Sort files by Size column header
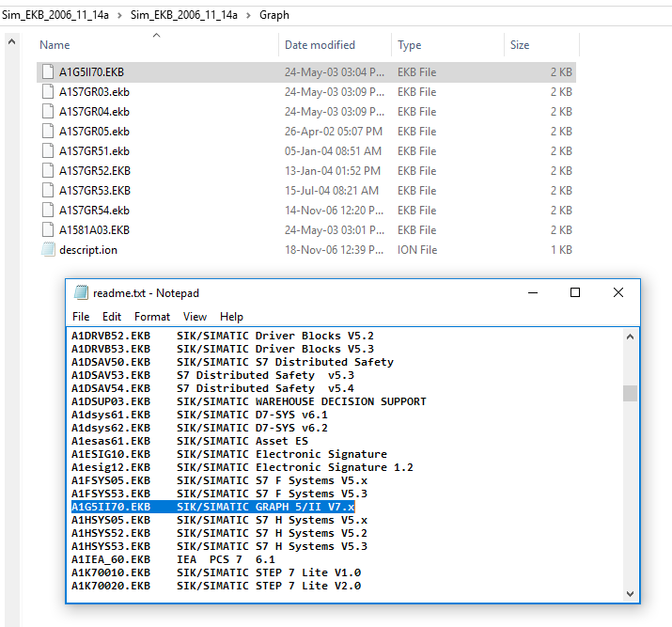The height and width of the screenshot is (627, 672). pos(520,45)
